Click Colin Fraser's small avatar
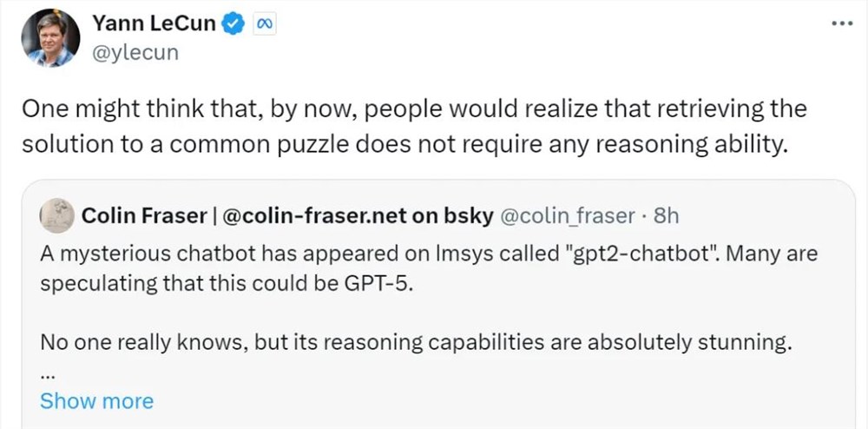 click(x=56, y=215)
